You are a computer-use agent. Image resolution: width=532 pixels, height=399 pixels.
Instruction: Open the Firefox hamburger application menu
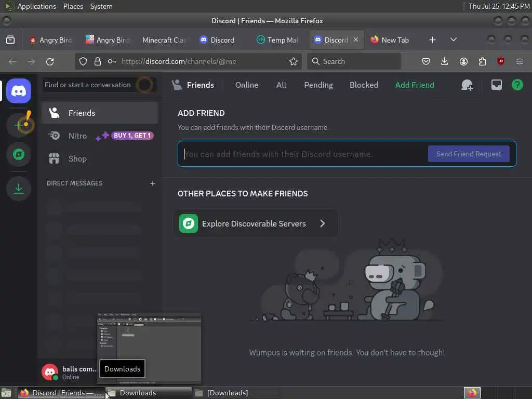tap(520, 61)
